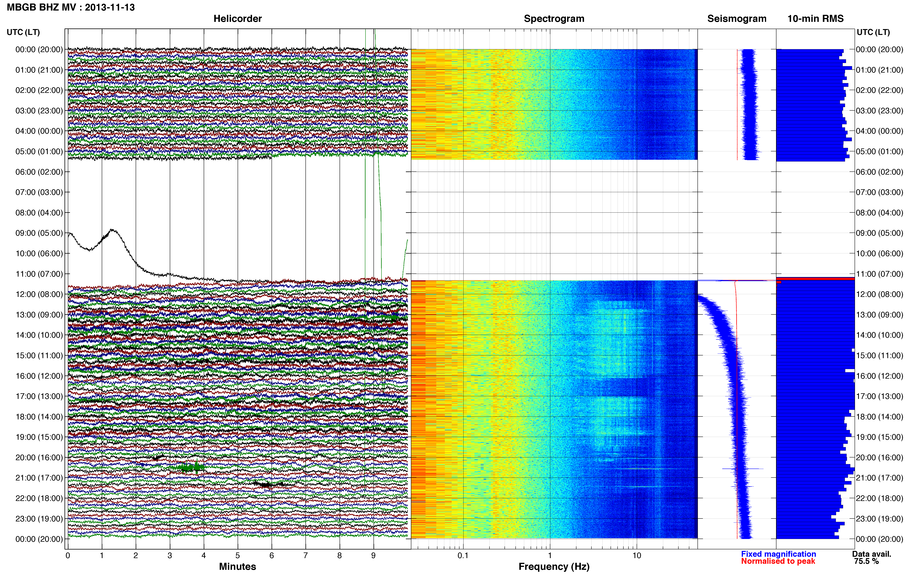
Task: Select the 'Spectrogram' panel heading
Action: pos(554,19)
